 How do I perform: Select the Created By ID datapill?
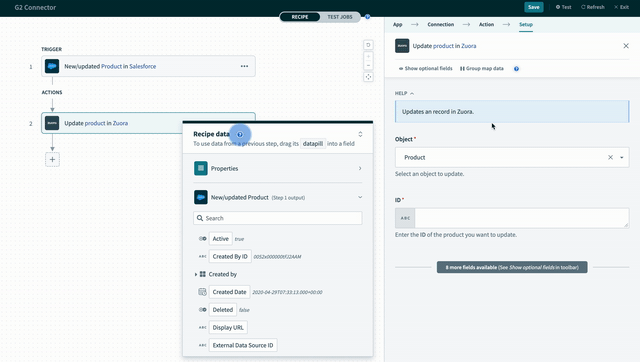pos(230,256)
